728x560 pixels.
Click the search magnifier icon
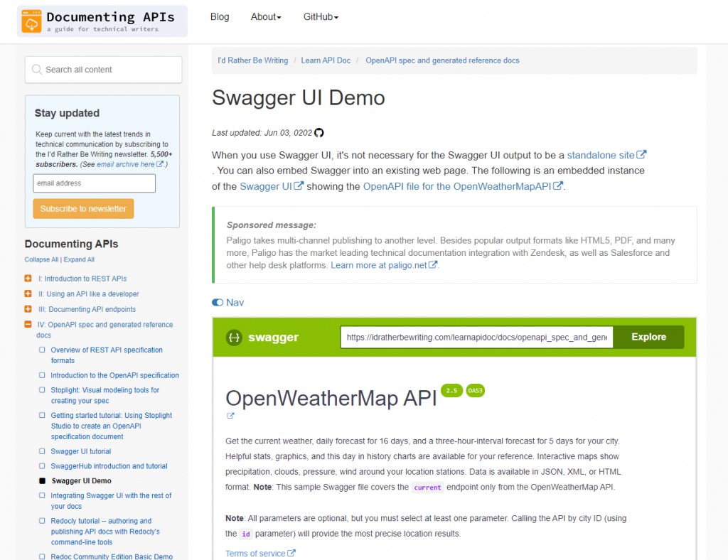(36, 69)
